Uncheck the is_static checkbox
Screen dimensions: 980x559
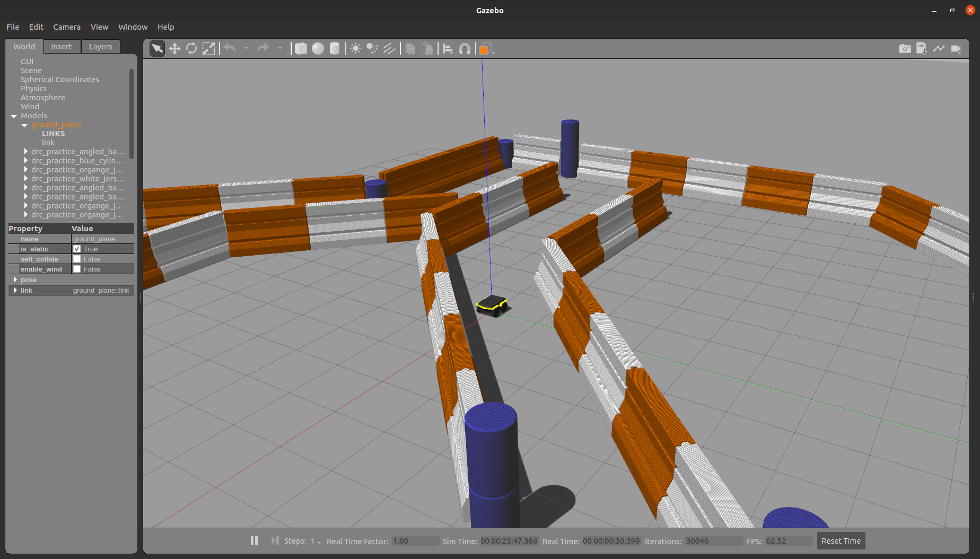click(x=77, y=249)
